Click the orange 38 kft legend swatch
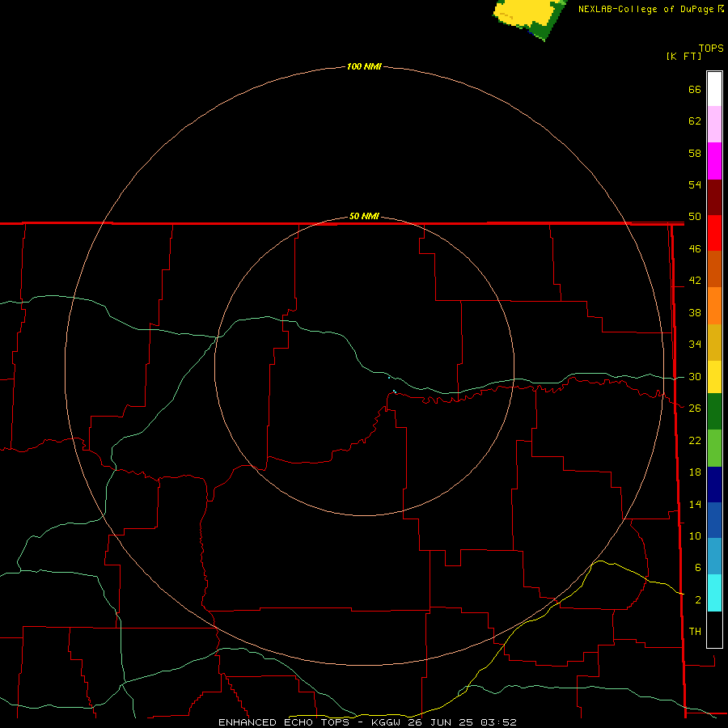728x728 pixels. click(714, 306)
